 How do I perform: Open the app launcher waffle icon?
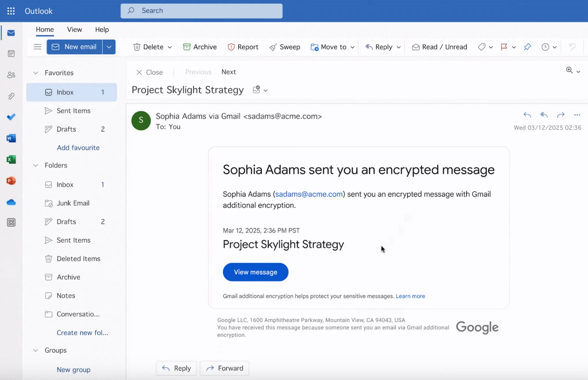11,11
